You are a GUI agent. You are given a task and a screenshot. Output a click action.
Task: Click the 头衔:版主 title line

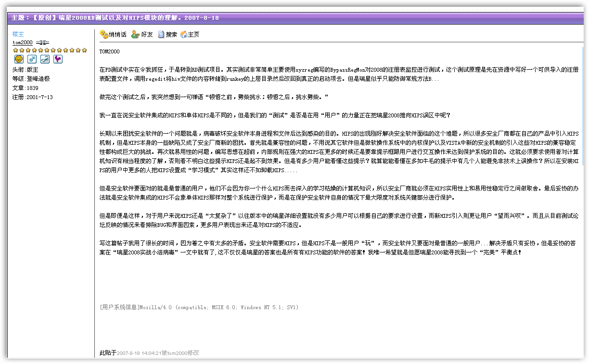click(x=25, y=70)
